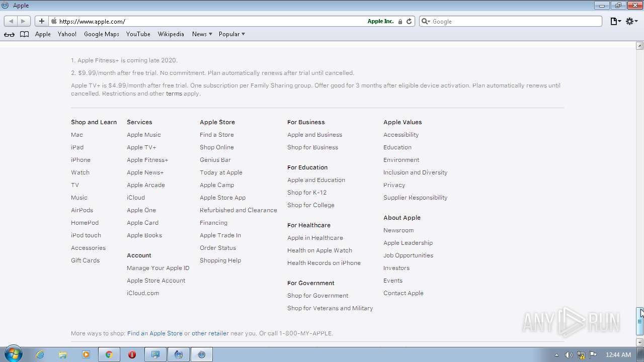Open the Contact Apple link
This screenshot has width=644, height=362.
[404, 293]
